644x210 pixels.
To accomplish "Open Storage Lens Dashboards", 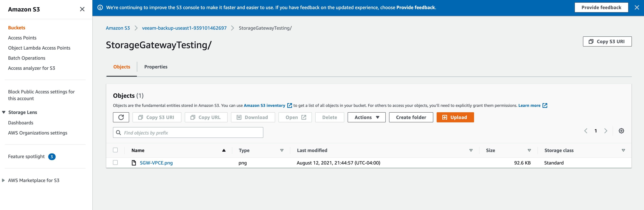I will pyautogui.click(x=21, y=123).
